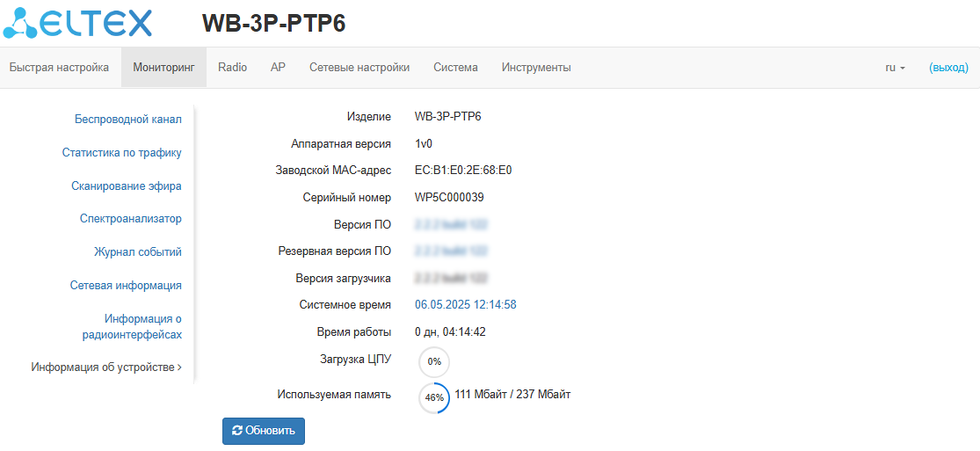Open the Radio menu tab
This screenshot has width=980, height=451.
tap(233, 68)
